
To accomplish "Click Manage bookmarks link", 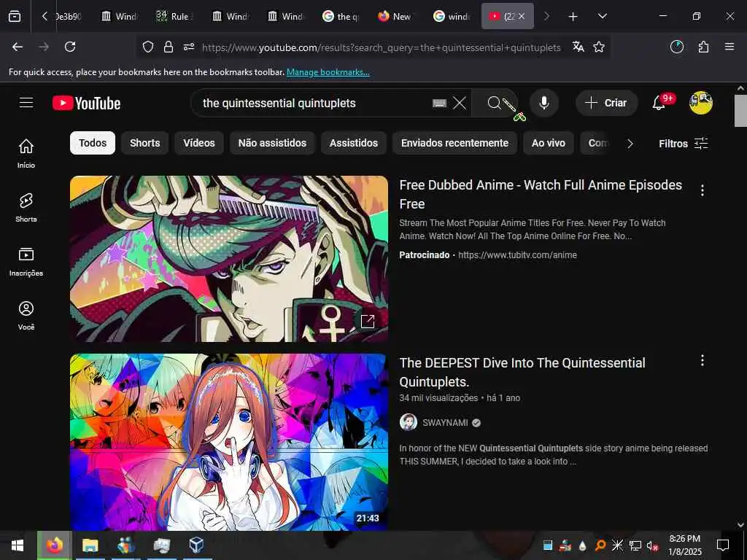I will [x=328, y=72].
